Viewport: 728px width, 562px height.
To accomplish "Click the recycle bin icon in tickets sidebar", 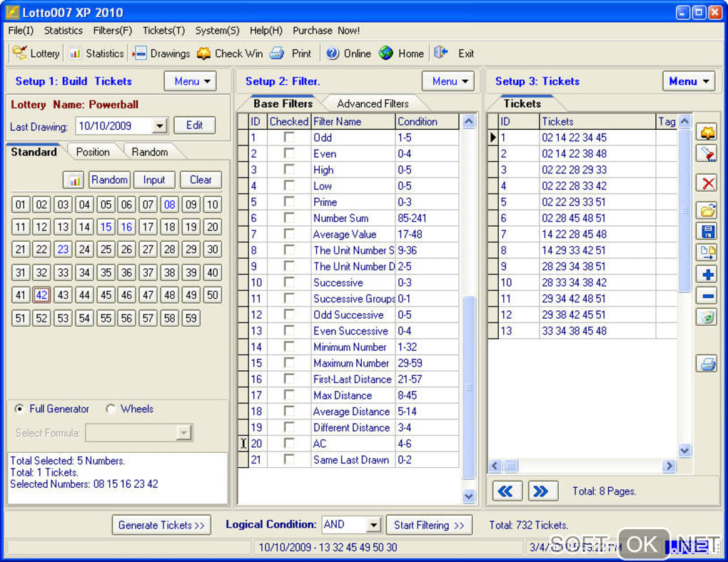I will (707, 317).
